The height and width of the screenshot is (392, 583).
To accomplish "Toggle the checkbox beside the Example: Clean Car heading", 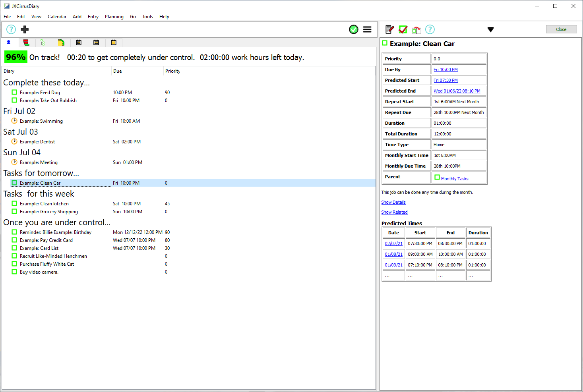I will pos(385,43).
